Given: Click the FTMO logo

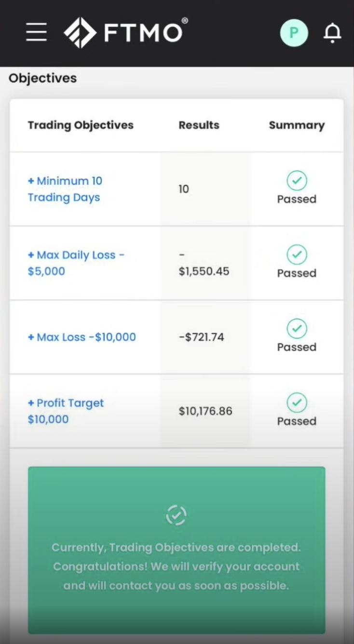Looking at the screenshot, I should pos(125,32).
